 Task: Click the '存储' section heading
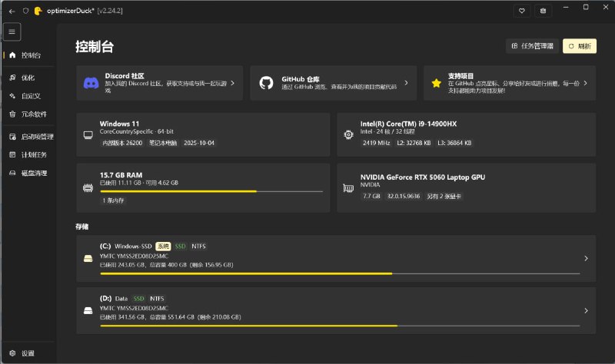pos(82,227)
